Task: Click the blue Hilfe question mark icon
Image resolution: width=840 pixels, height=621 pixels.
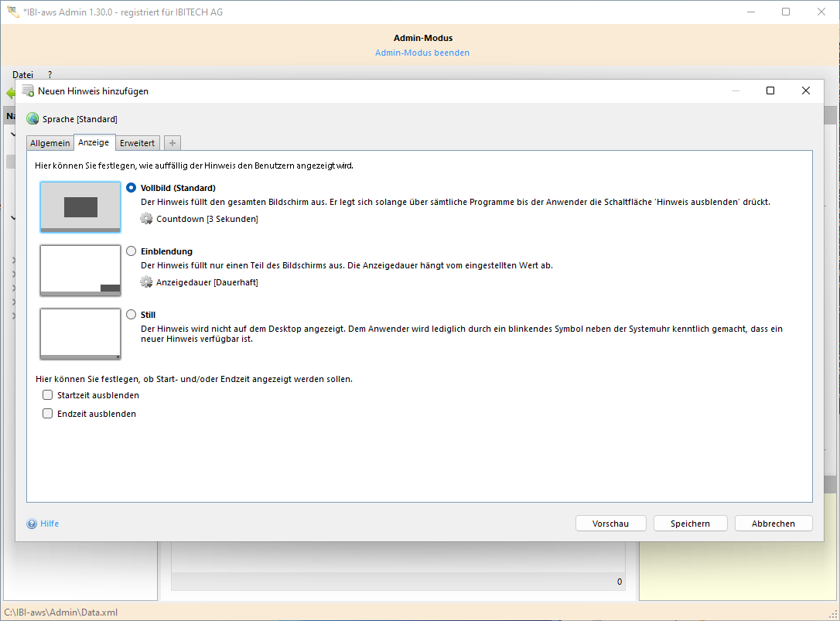Action: click(x=32, y=524)
